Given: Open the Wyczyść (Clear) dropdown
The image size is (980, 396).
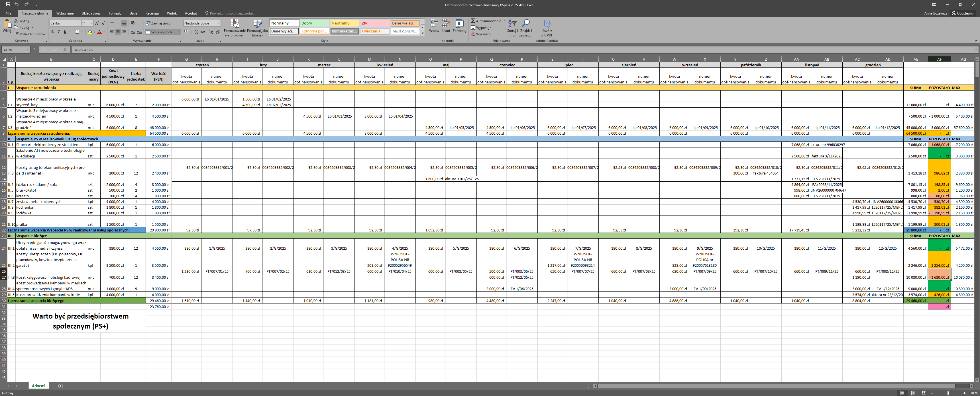Looking at the screenshot, I should (481, 34).
